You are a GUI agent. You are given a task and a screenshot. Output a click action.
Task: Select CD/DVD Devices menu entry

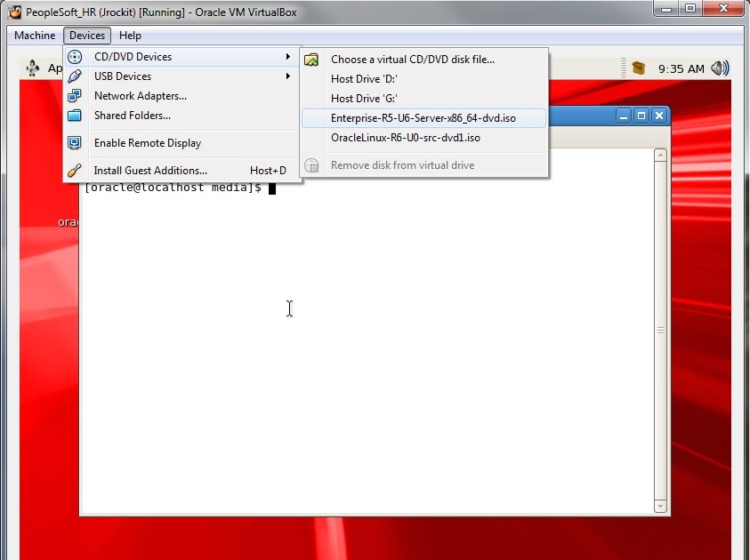[181, 57]
